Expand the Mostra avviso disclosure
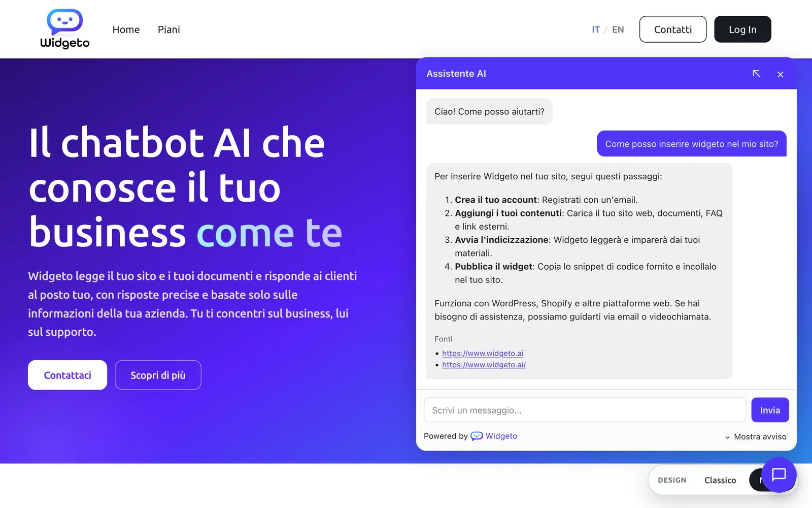 [x=756, y=436]
